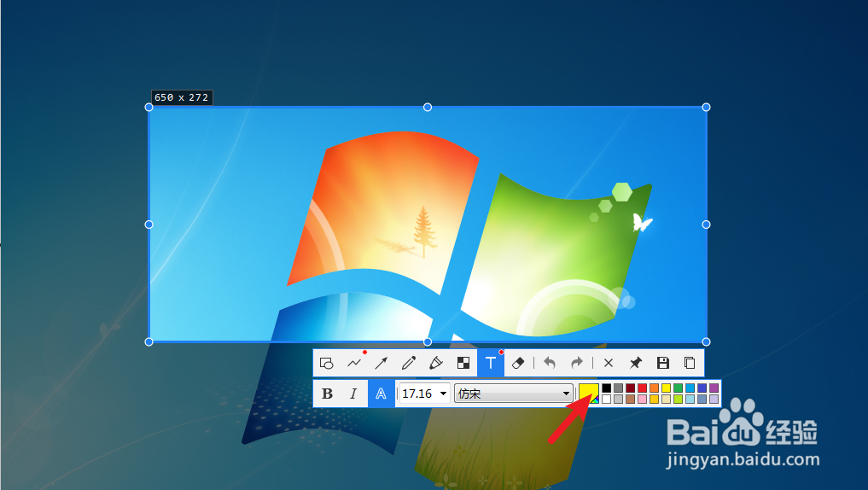The width and height of the screenshot is (868, 490).
Task: Pick the pink color swatch
Action: 642,399
